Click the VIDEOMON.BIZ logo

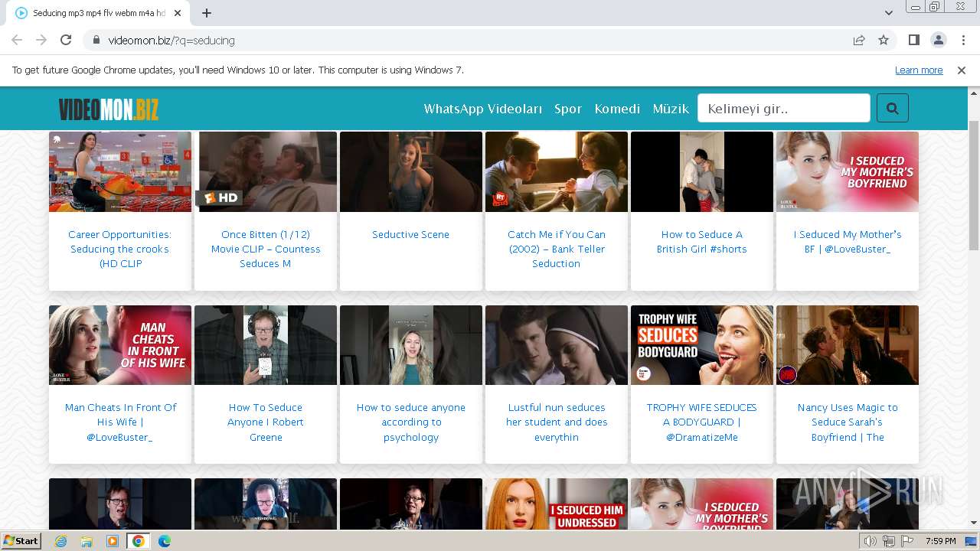[109, 109]
